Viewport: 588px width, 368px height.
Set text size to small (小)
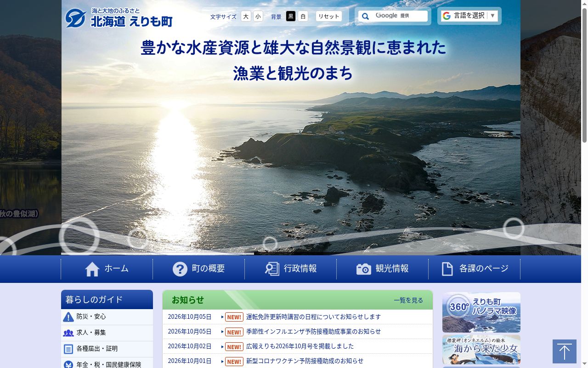point(258,16)
